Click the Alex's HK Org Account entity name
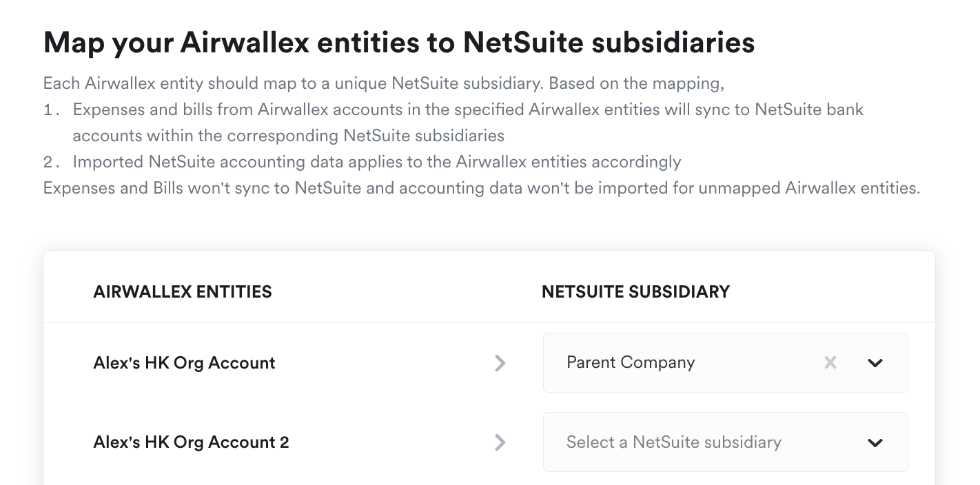The image size is (980, 485). point(184,363)
